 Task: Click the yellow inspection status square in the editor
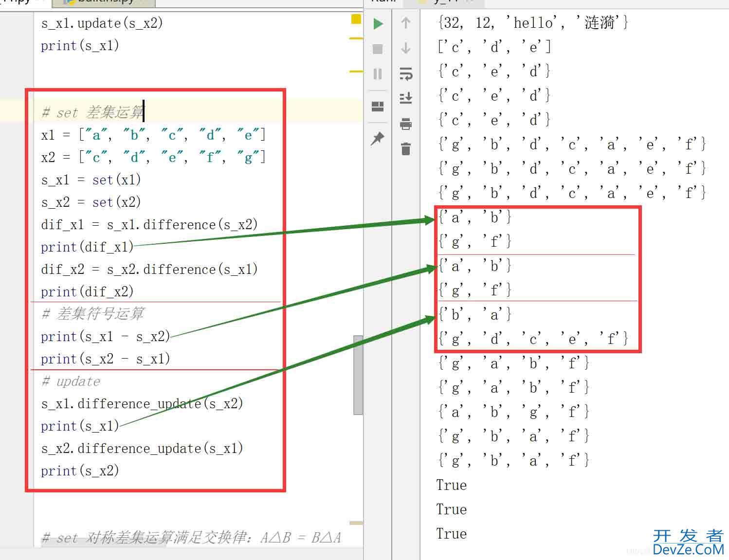(356, 19)
